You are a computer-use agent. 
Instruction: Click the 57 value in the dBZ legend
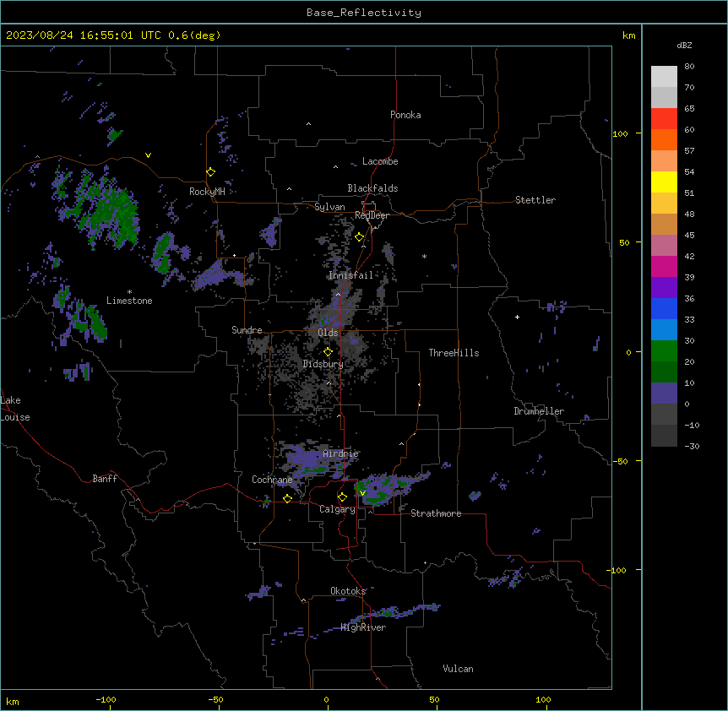click(689, 150)
